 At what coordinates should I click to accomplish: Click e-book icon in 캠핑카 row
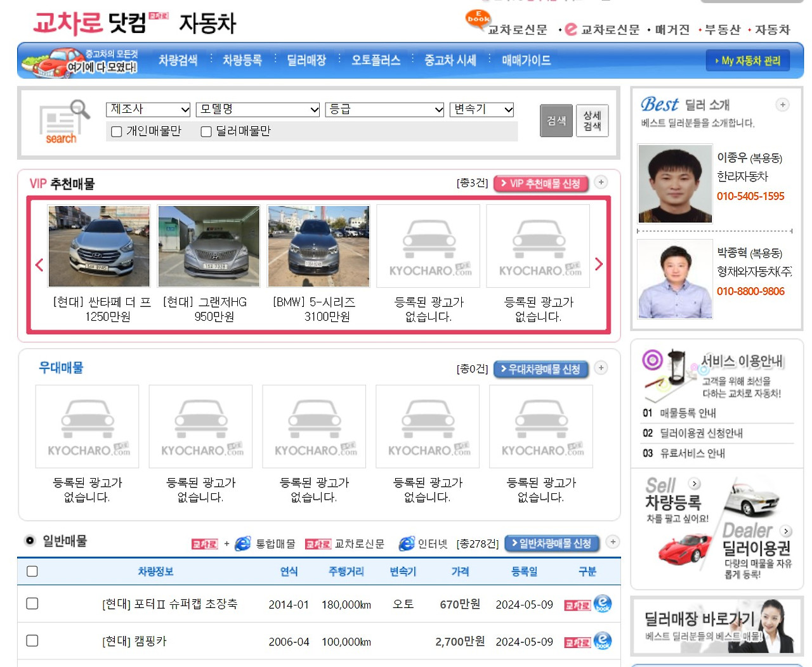(603, 640)
